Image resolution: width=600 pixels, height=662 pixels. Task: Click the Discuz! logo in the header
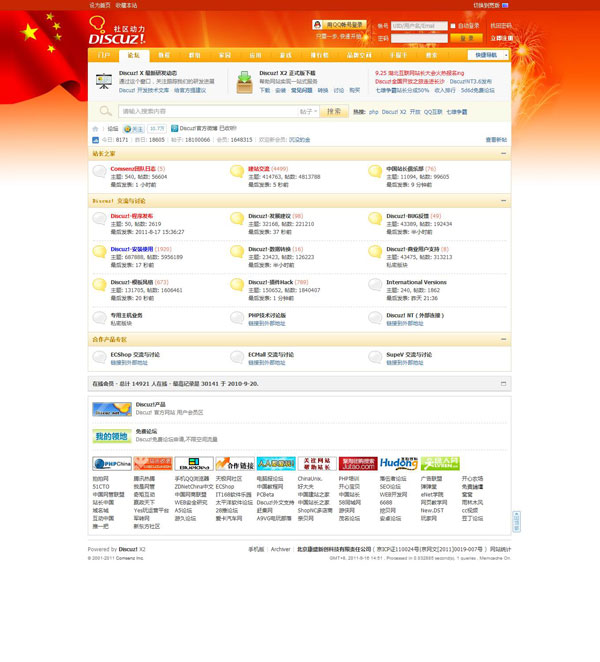pyautogui.click(x=117, y=31)
